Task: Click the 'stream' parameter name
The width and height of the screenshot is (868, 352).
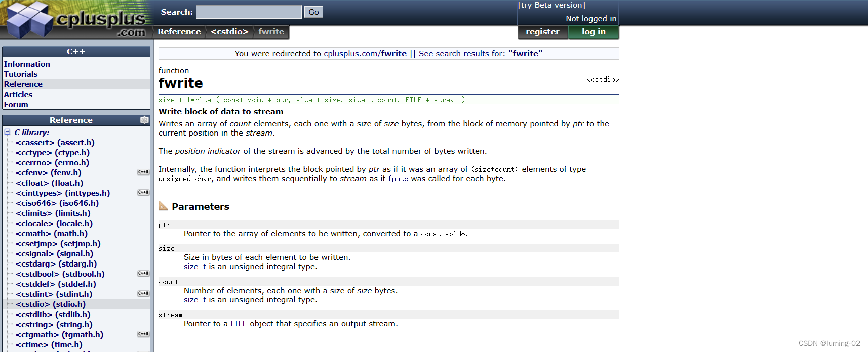Action: [x=170, y=315]
